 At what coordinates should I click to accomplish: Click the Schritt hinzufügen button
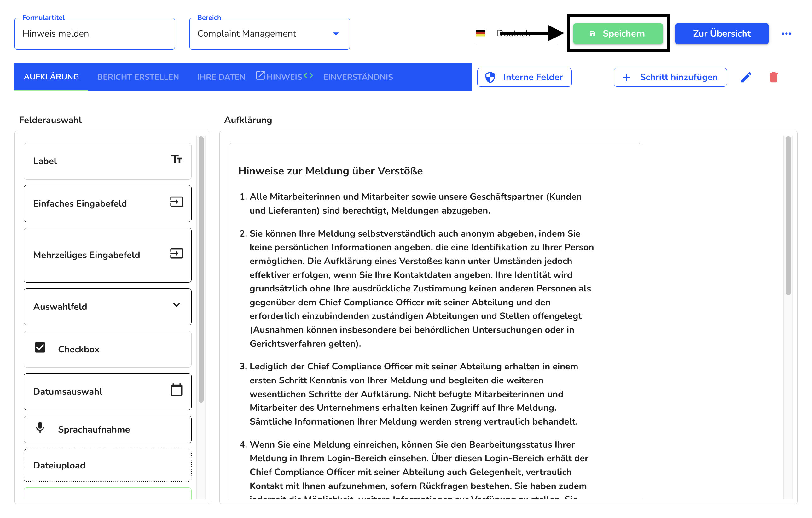[670, 77]
